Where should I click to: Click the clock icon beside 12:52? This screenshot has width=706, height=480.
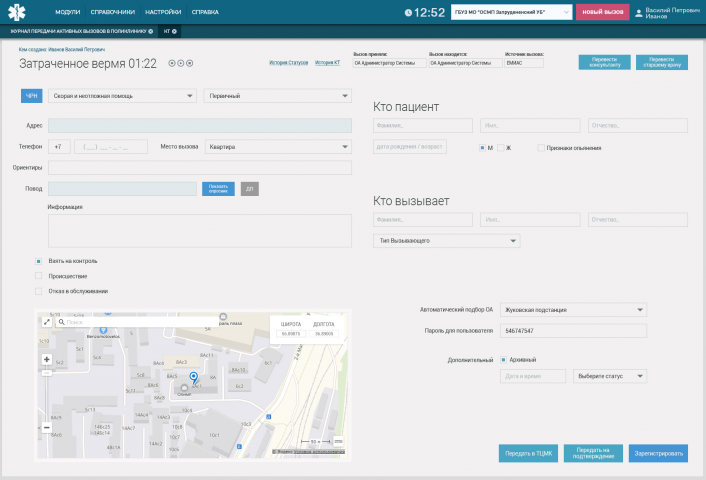tap(408, 13)
